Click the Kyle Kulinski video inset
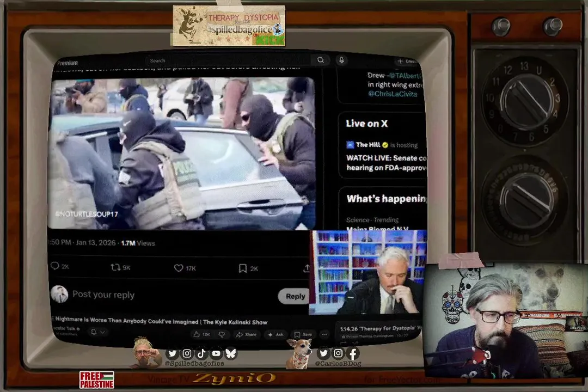 coord(367,272)
